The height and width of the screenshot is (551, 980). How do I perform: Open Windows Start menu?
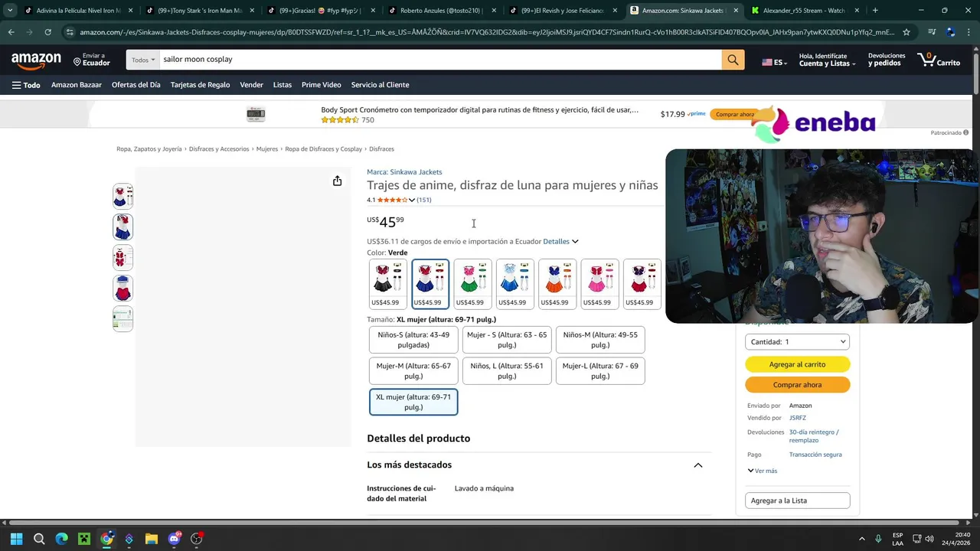[x=16, y=539]
